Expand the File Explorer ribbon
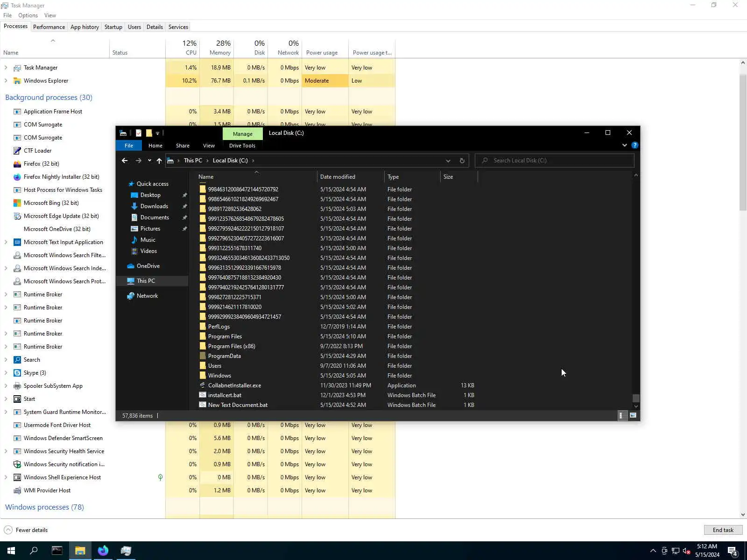The width and height of the screenshot is (747, 560). 625,145
